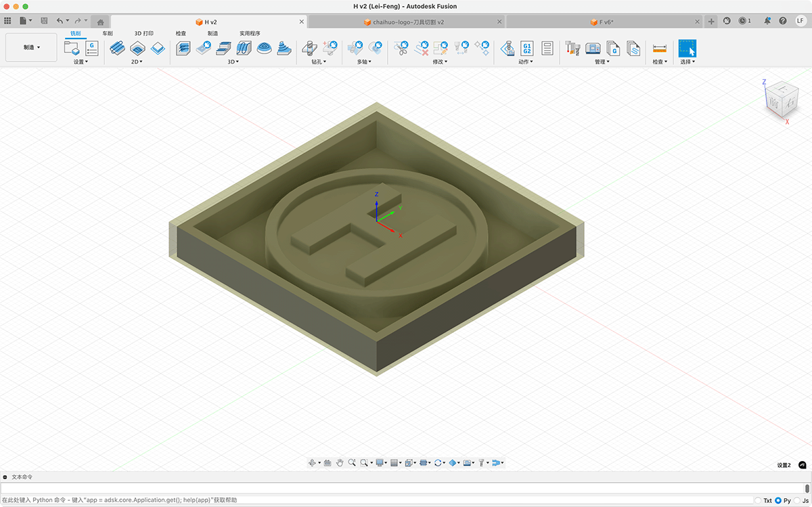Switch to the 车削 ribbon tab
Image resolution: width=812 pixels, height=507 pixels.
pyautogui.click(x=108, y=33)
